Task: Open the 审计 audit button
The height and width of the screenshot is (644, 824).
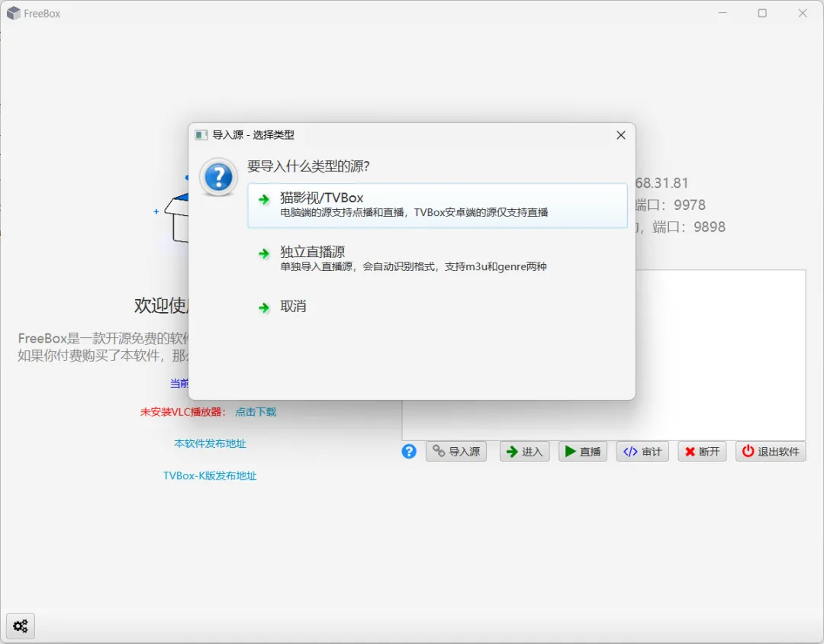Action: click(x=642, y=452)
